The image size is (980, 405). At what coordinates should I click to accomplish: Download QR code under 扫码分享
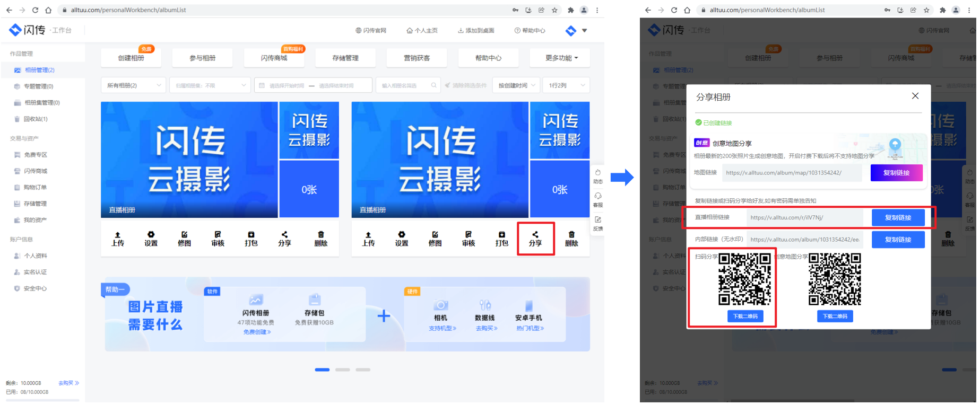click(x=745, y=316)
